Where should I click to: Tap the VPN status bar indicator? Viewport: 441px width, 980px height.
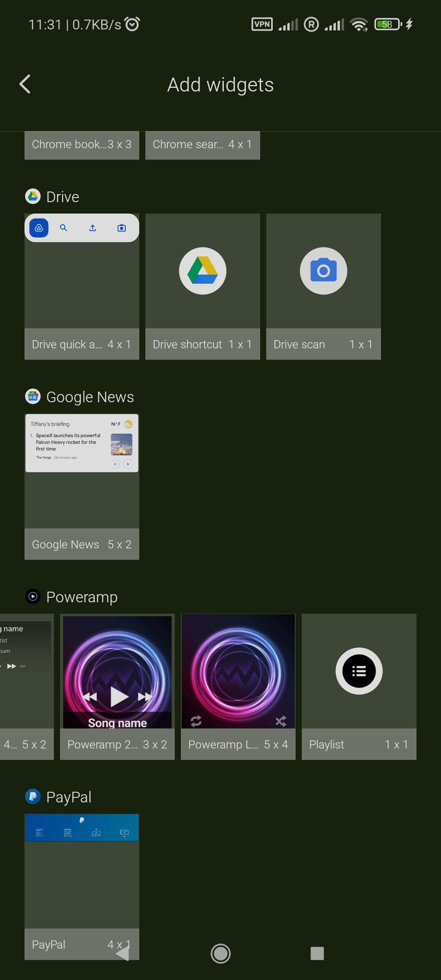262,24
